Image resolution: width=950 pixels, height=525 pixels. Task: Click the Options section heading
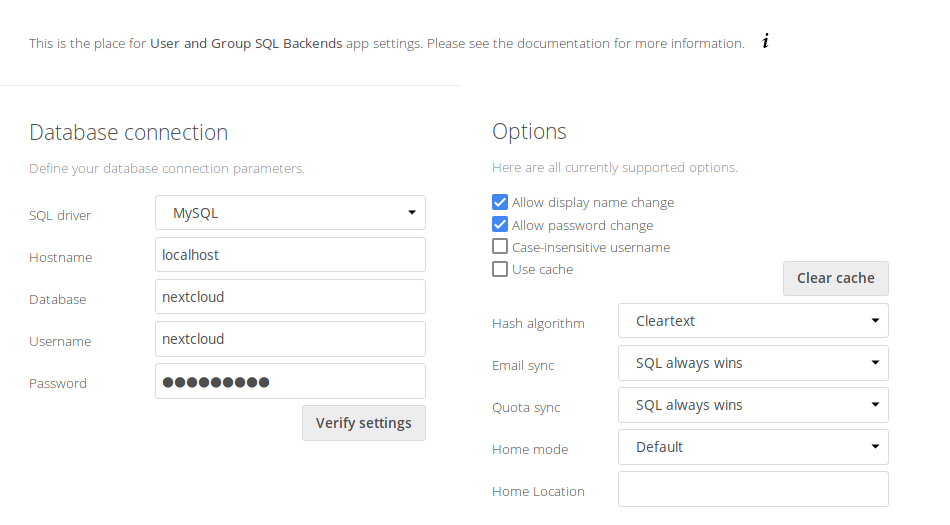(529, 131)
